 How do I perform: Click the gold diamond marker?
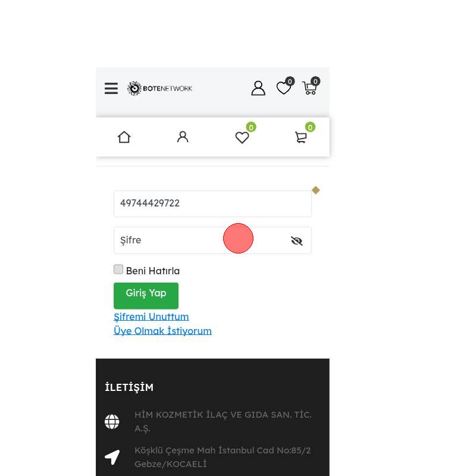[316, 190]
